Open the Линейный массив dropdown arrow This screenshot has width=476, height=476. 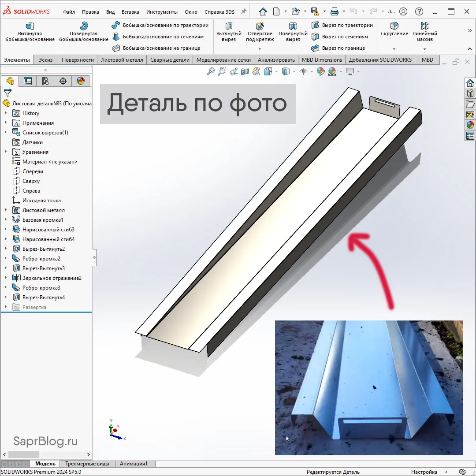click(424, 49)
